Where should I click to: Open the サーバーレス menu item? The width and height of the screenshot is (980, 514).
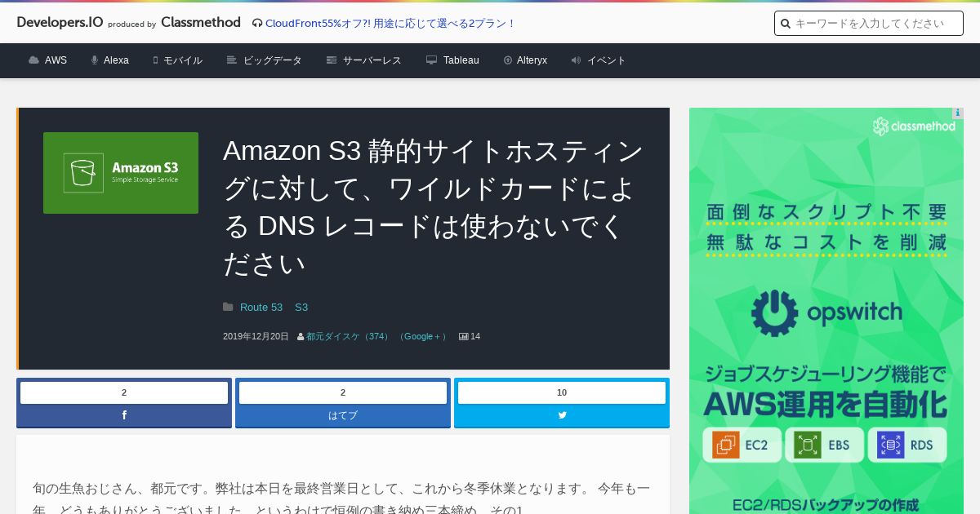[372, 60]
